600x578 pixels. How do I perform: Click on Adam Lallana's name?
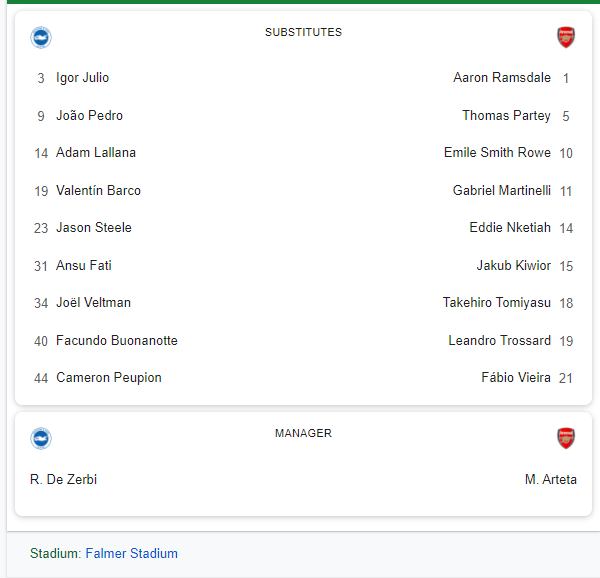[x=96, y=153]
